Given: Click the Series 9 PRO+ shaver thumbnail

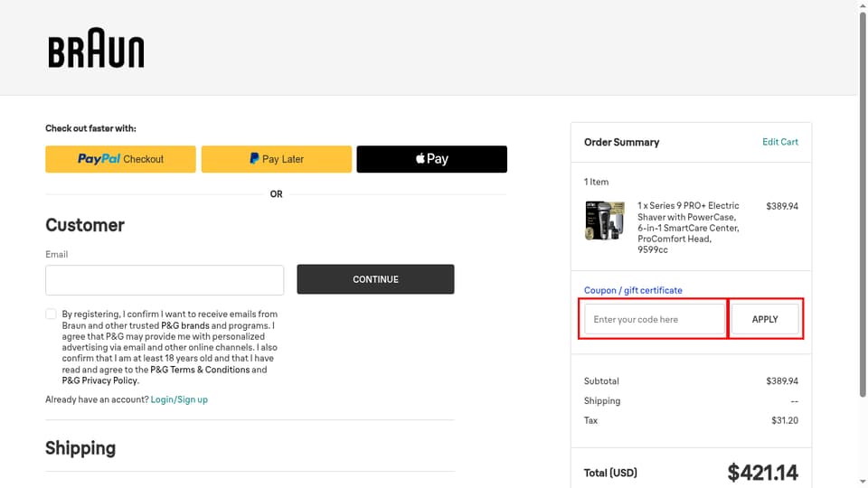Looking at the screenshot, I should tap(605, 221).
